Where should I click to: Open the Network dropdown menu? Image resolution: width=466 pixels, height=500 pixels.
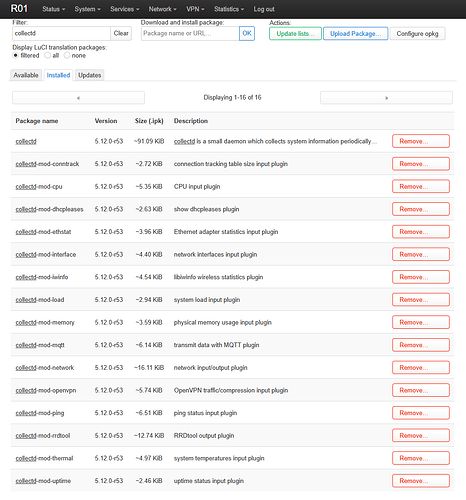[162, 9]
